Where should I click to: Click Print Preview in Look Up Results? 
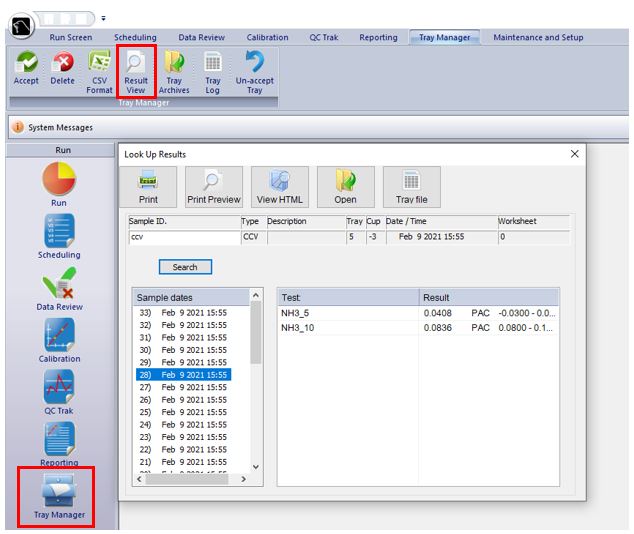tap(213, 187)
